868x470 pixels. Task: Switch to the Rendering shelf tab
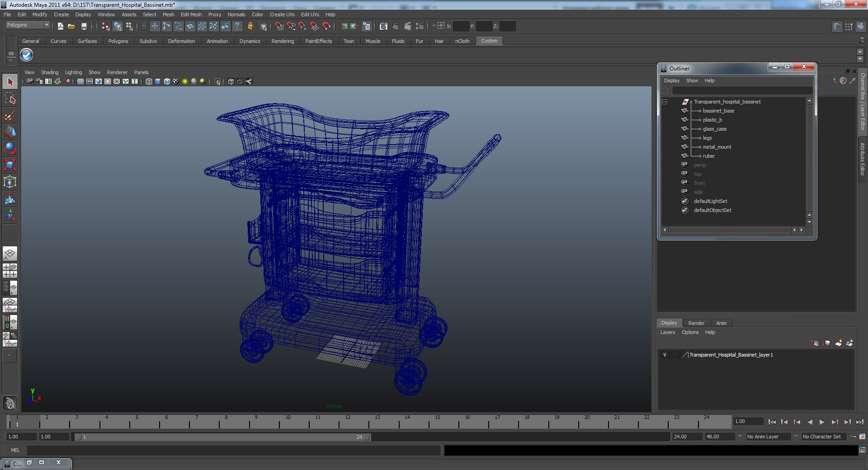click(x=283, y=41)
